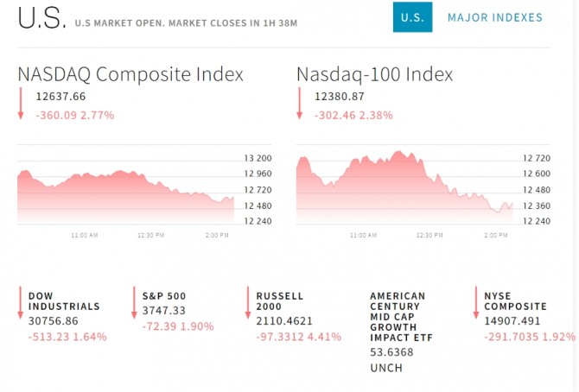The image size is (579, 392).
Task: Open the Nasdaq-100 Index heading
Action: 374,74
